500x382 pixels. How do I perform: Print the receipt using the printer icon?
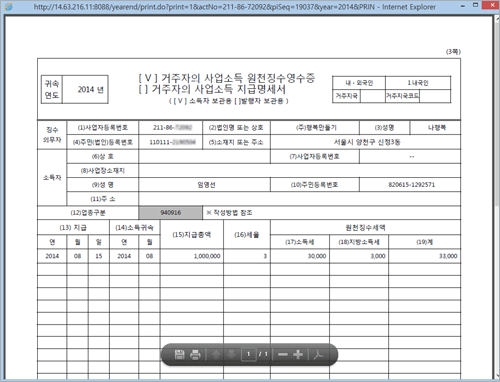[195, 354]
